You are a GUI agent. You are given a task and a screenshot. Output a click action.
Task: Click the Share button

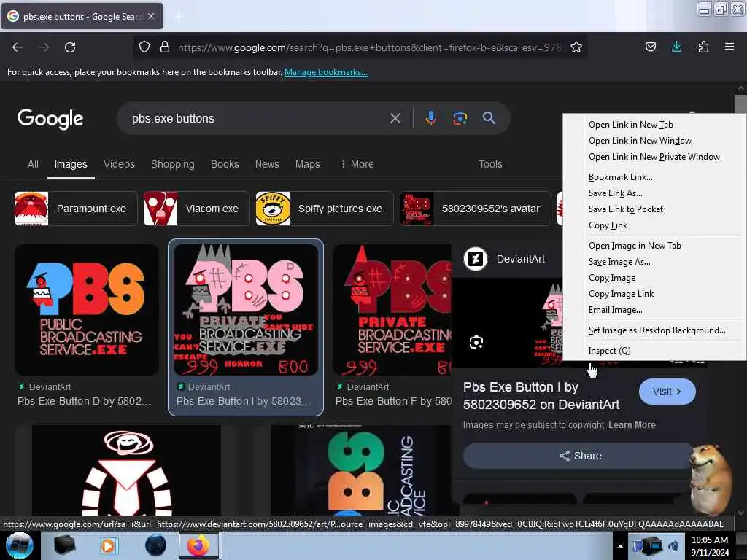click(x=580, y=456)
